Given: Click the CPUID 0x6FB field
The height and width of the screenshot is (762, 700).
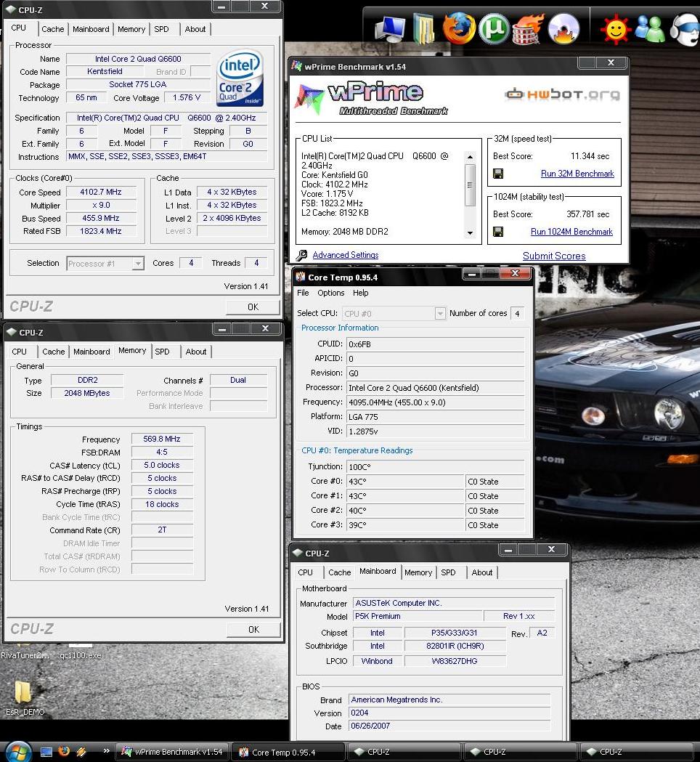Looking at the screenshot, I should click(x=435, y=344).
